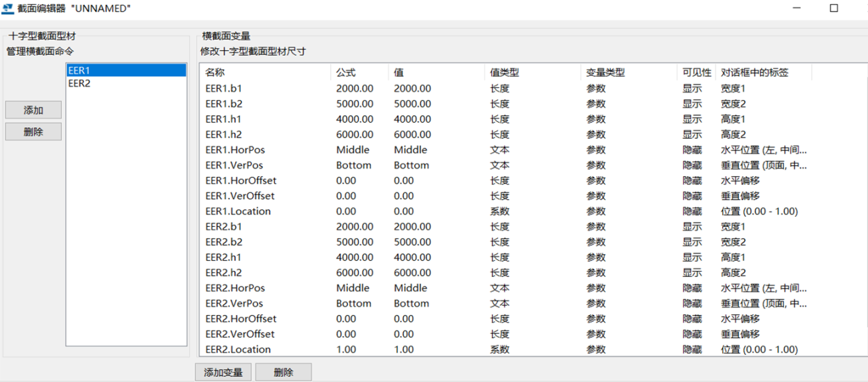Click the 添加 button to add a cross section
The width and height of the screenshot is (868, 382).
33,110
